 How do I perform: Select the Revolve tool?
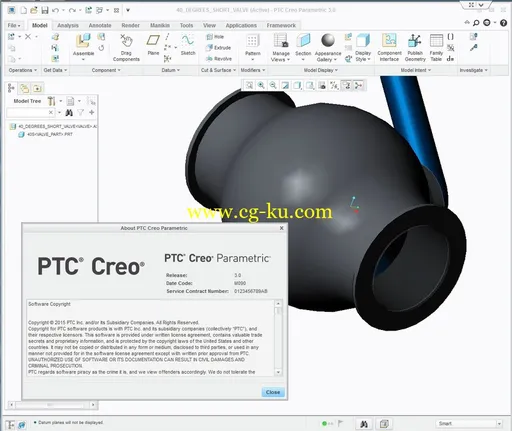click(219, 59)
